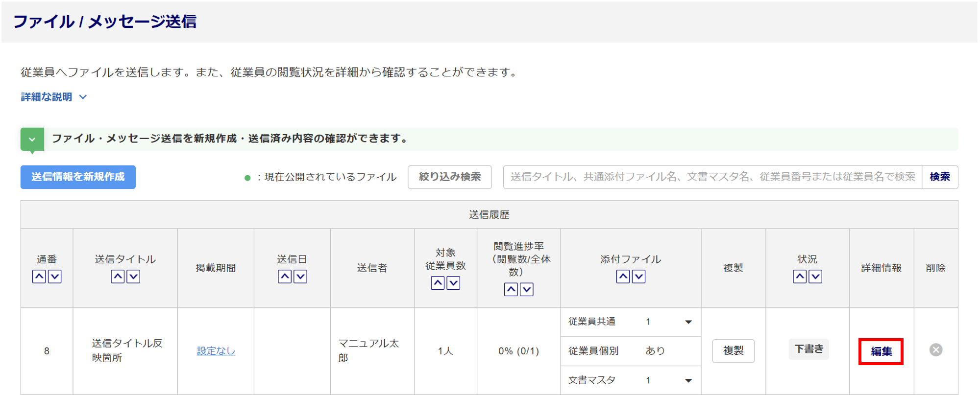
Task: Sort 通番 column descending with down arrow
Action: pyautogui.click(x=55, y=277)
